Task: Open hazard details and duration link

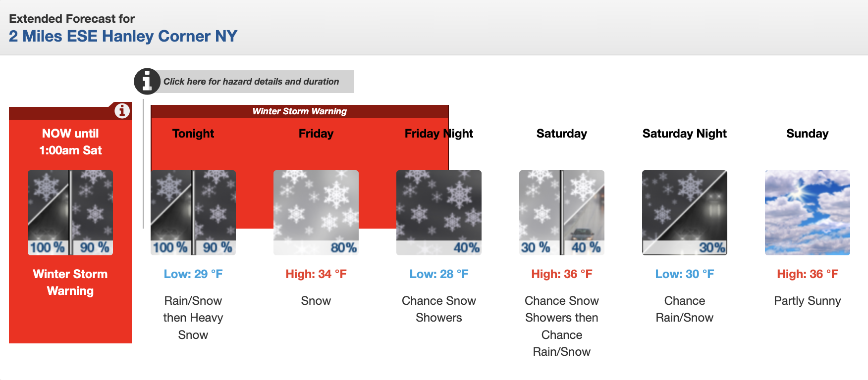Action: pos(251,82)
